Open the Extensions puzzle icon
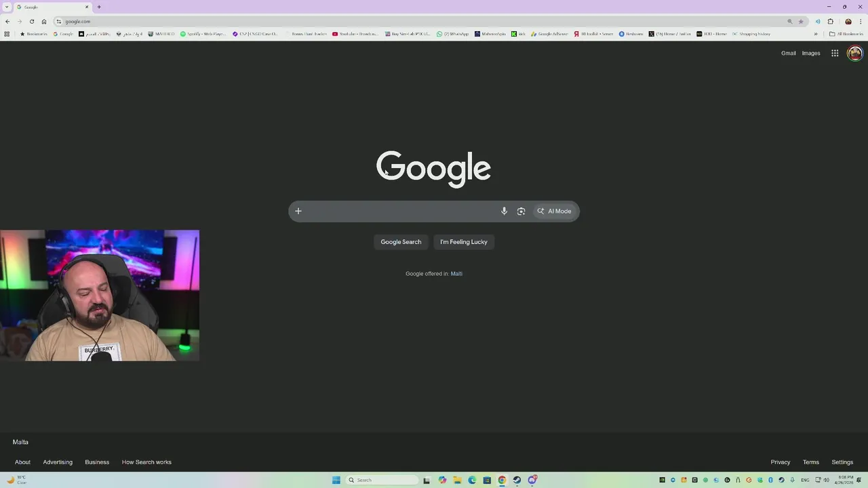Viewport: 868px width, 488px height. [x=830, y=21]
